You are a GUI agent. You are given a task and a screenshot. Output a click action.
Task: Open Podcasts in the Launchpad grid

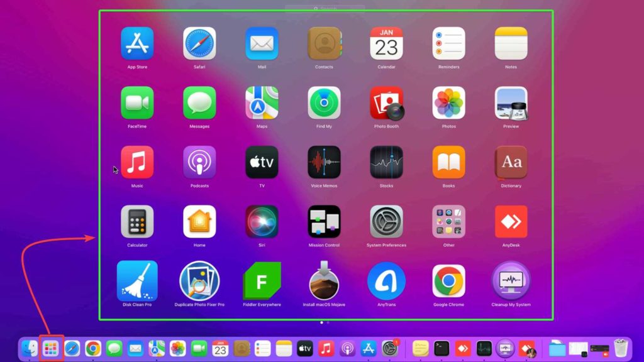coord(199,162)
